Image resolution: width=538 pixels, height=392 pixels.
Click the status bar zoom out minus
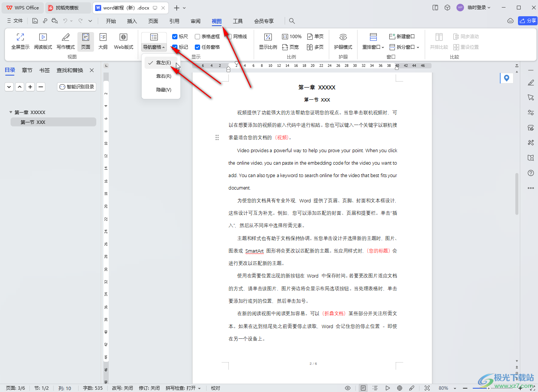tap(465, 388)
